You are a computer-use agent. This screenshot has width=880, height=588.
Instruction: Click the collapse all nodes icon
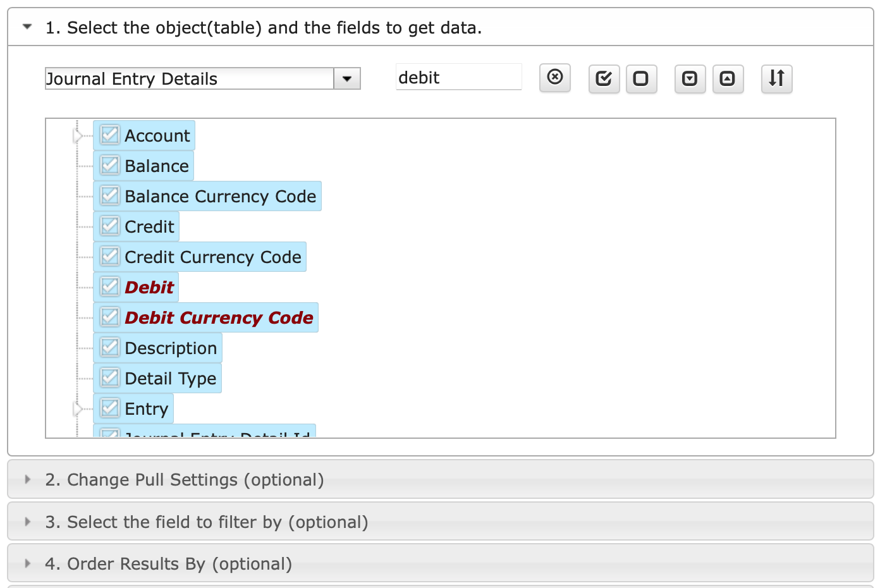click(728, 78)
